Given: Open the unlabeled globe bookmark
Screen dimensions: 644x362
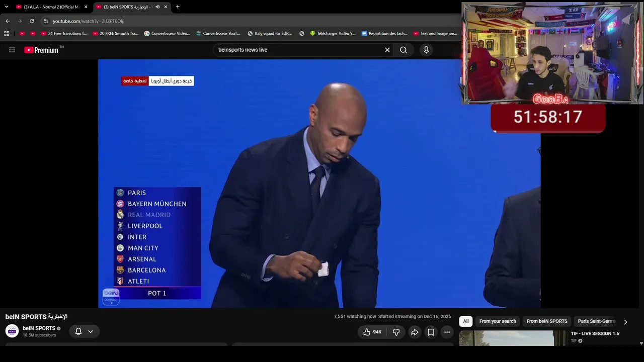Looking at the screenshot, I should 302,34.
